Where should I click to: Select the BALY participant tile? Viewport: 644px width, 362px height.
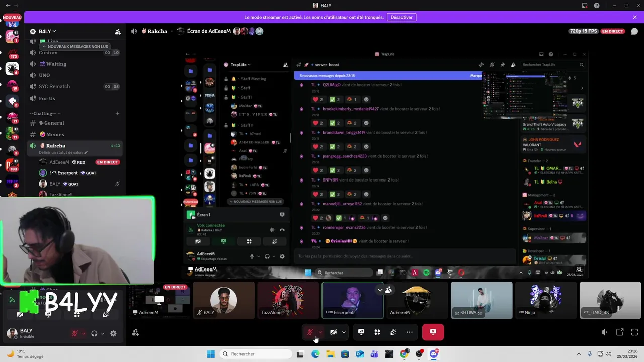point(223,300)
